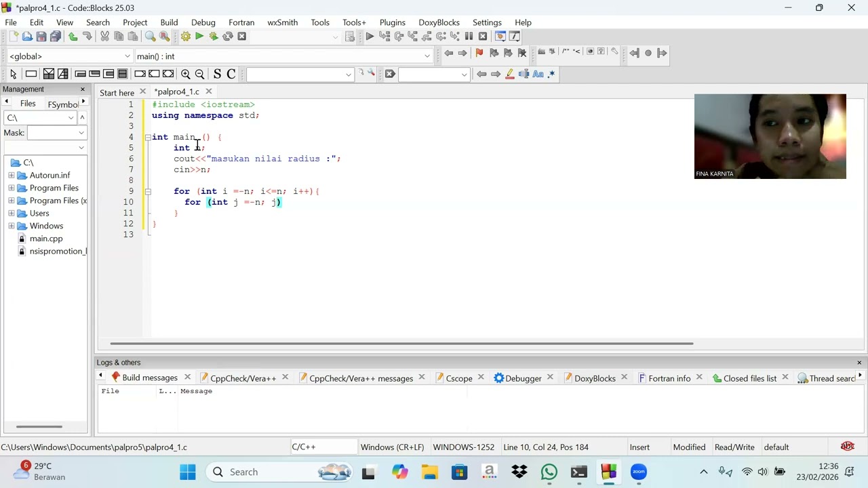Viewport: 868px width, 488px height.
Task: Expand the Autorun.inf tree node
Action: [12, 176]
